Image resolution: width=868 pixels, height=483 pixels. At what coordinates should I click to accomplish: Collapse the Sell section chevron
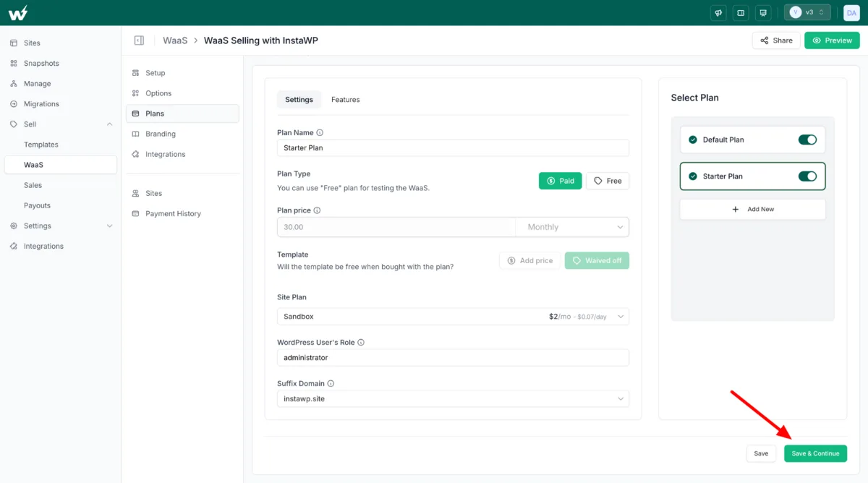[110, 124]
